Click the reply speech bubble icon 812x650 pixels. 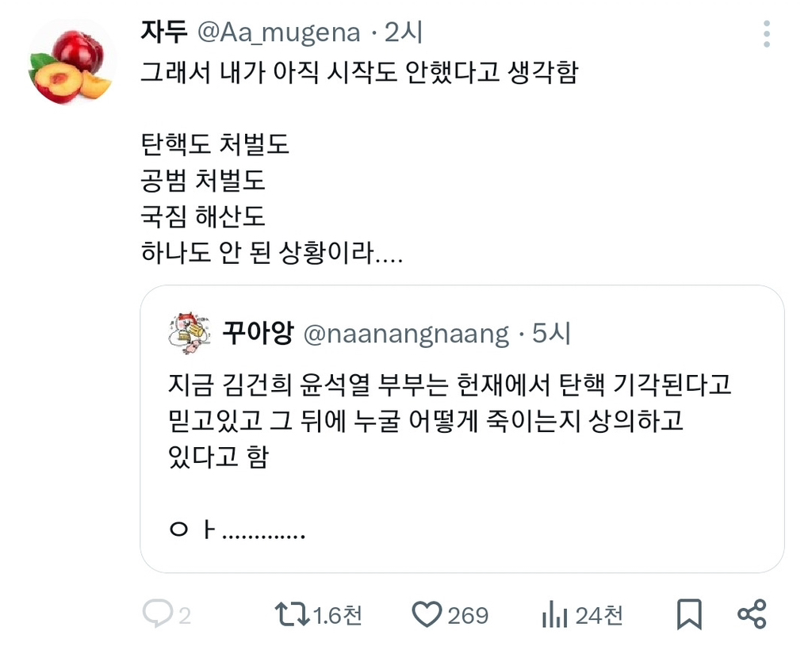pyautogui.click(x=158, y=614)
